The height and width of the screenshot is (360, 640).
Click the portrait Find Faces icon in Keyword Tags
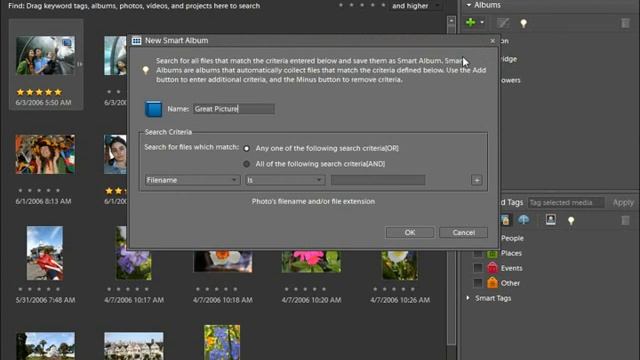(551, 220)
